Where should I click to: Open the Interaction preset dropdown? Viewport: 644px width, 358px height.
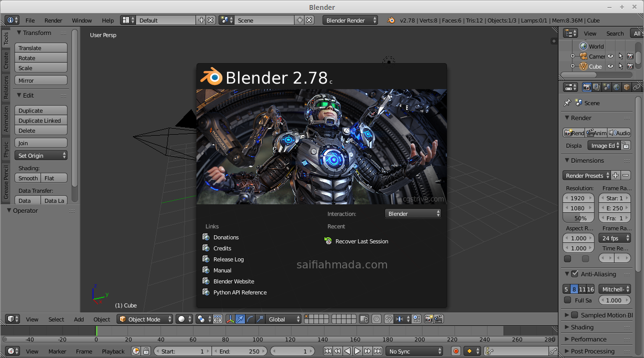click(x=413, y=213)
